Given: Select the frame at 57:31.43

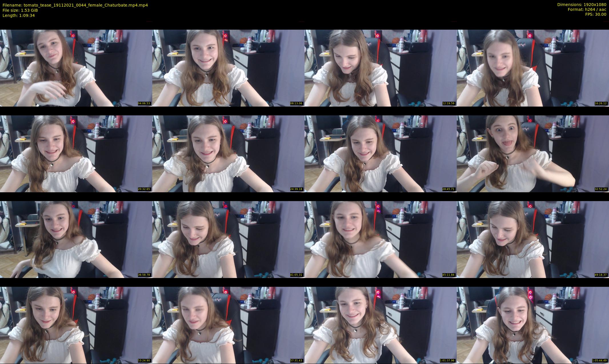Looking at the screenshot, I should coord(228,325).
